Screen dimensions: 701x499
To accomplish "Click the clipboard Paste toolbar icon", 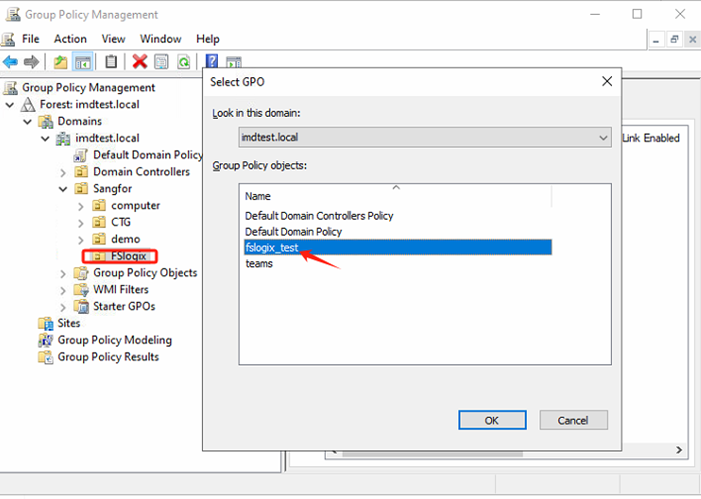I will (111, 62).
